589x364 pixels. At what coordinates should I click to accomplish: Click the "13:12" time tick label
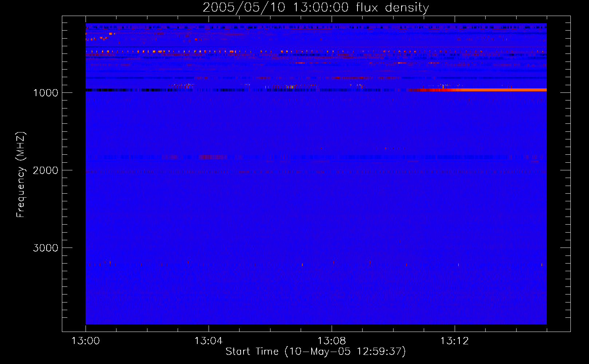[x=455, y=341]
